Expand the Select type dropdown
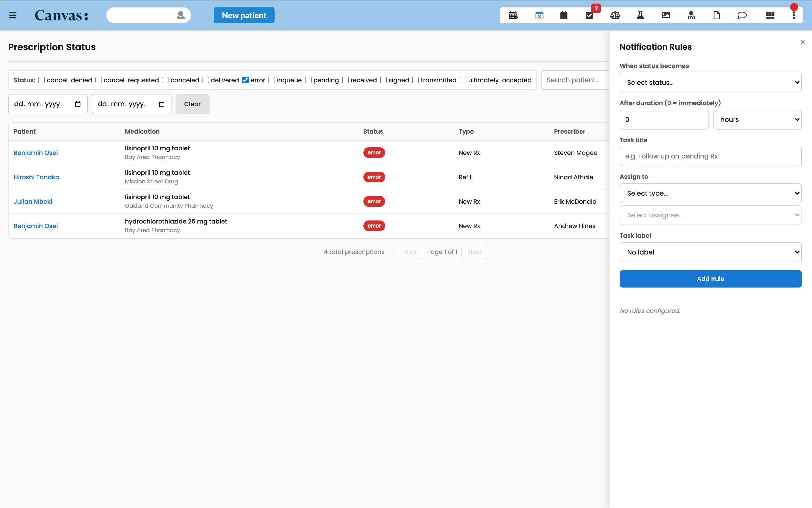812x508 pixels. (710, 193)
